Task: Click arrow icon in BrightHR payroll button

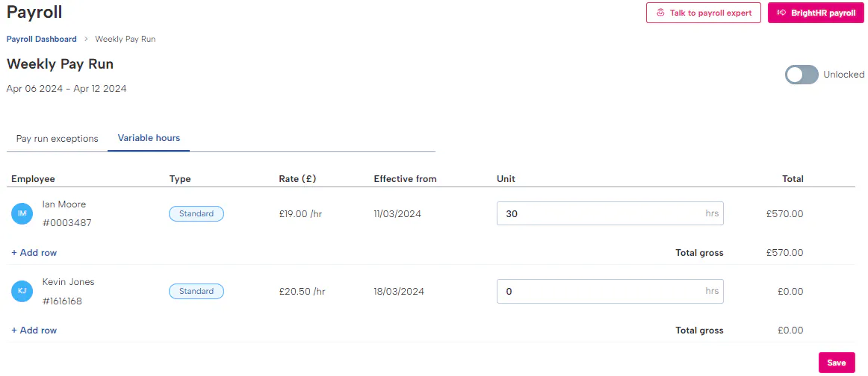Action: (781, 13)
